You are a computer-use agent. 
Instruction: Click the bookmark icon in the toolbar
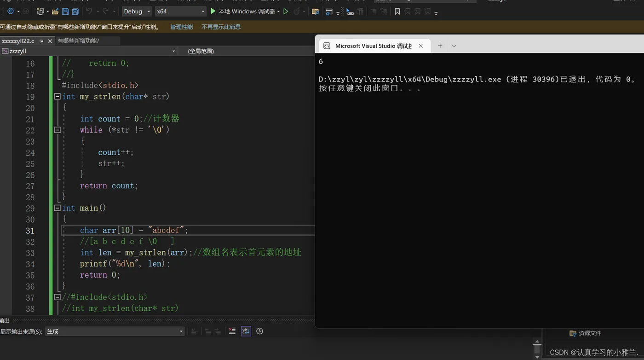pyautogui.click(x=397, y=12)
